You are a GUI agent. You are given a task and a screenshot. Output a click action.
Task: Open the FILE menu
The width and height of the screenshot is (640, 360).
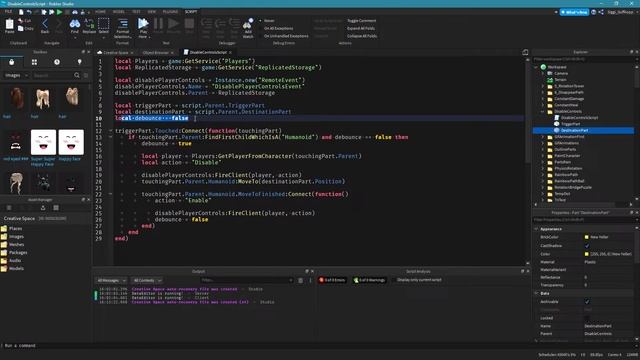[8, 12]
